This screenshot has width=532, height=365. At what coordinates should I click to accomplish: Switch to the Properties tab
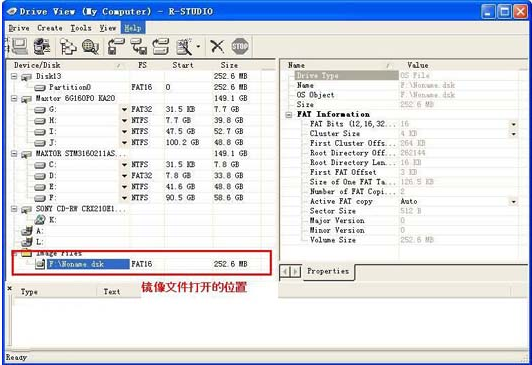pyautogui.click(x=328, y=271)
